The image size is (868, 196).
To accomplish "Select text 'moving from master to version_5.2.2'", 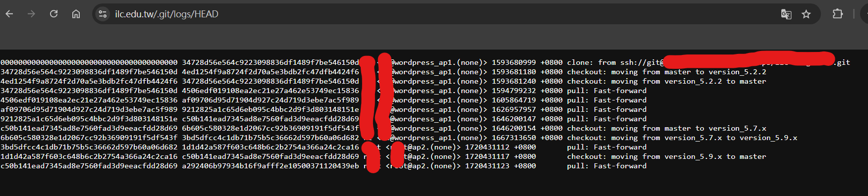I will (689, 72).
